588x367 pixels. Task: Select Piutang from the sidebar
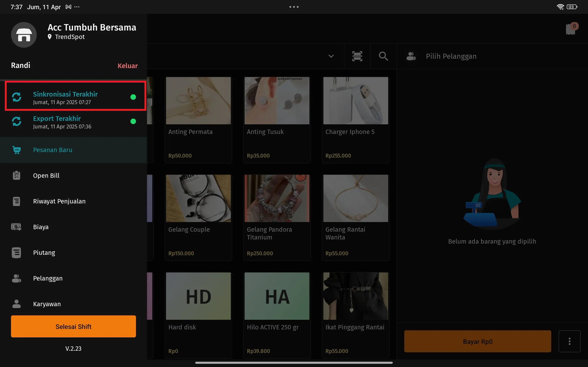point(44,253)
